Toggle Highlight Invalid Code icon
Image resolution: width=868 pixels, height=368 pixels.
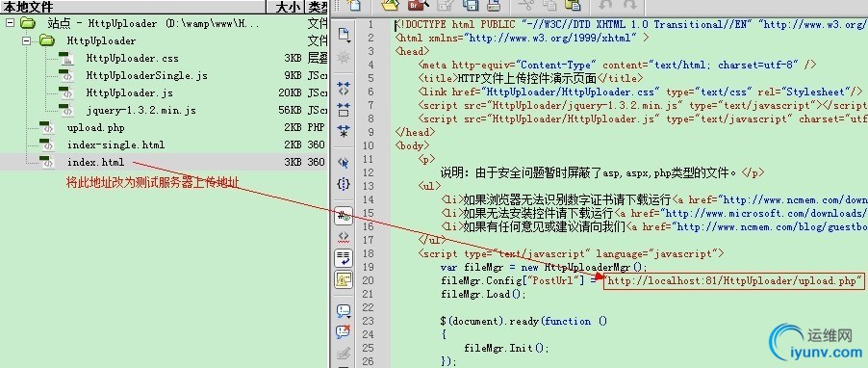click(344, 237)
